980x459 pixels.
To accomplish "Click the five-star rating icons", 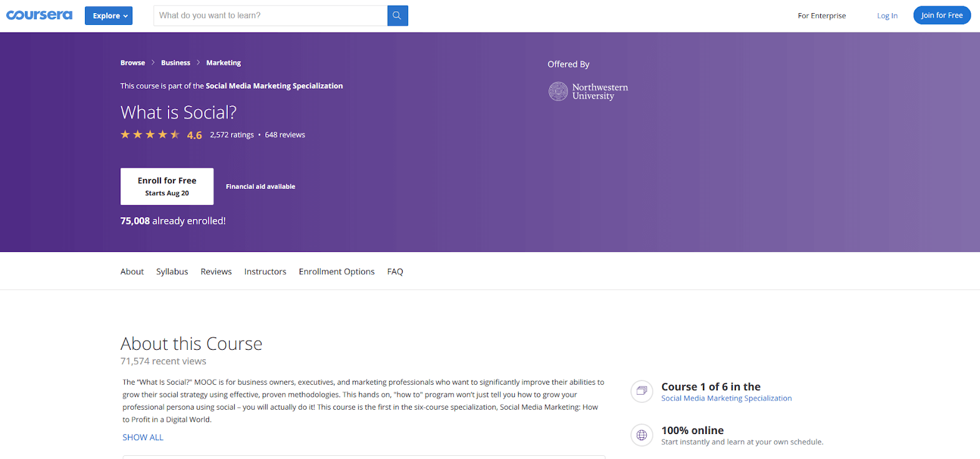I will point(150,135).
